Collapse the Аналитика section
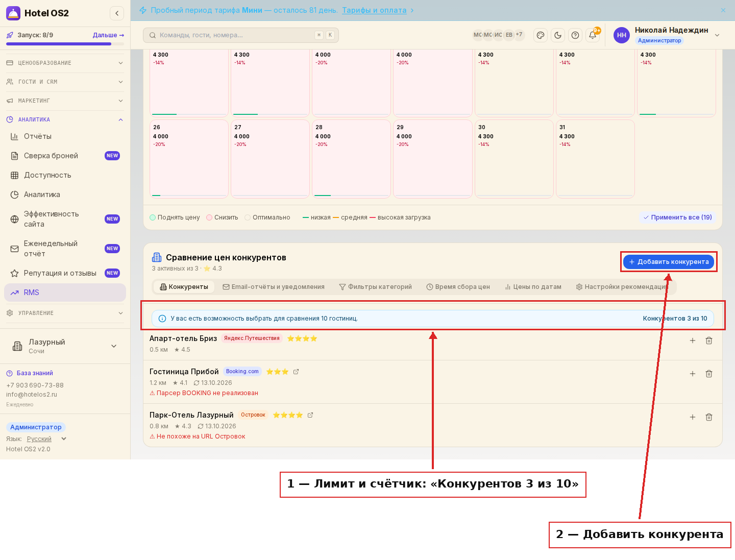 [65, 120]
